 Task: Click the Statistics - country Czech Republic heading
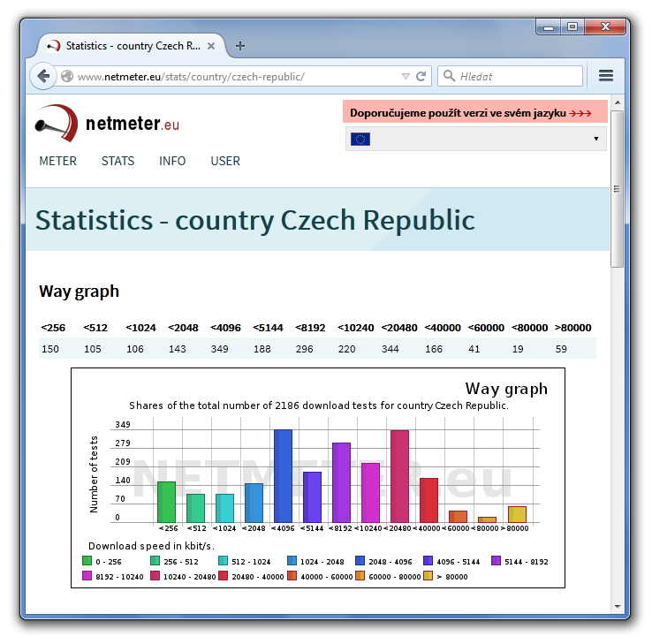[x=255, y=220]
